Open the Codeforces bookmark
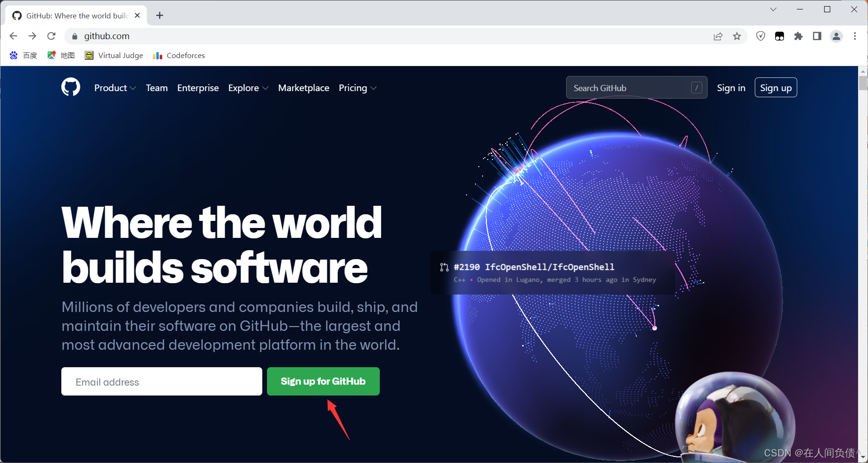 (x=178, y=55)
